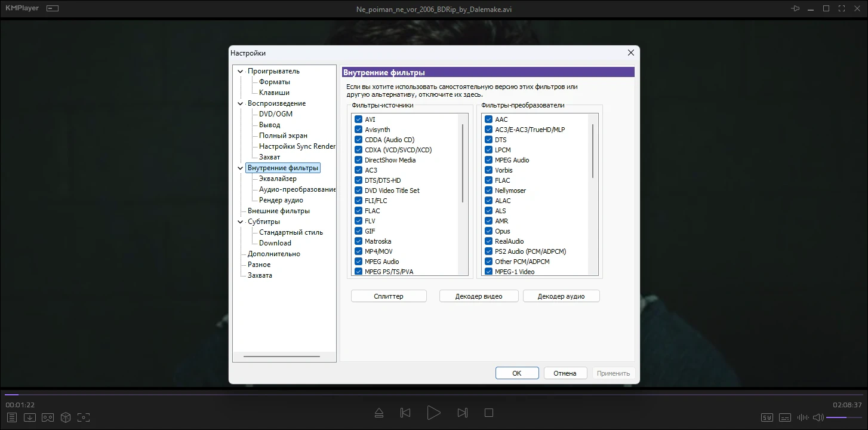Viewport: 868px width, 430px height.
Task: Mute sound with the speaker icon
Action: click(818, 417)
